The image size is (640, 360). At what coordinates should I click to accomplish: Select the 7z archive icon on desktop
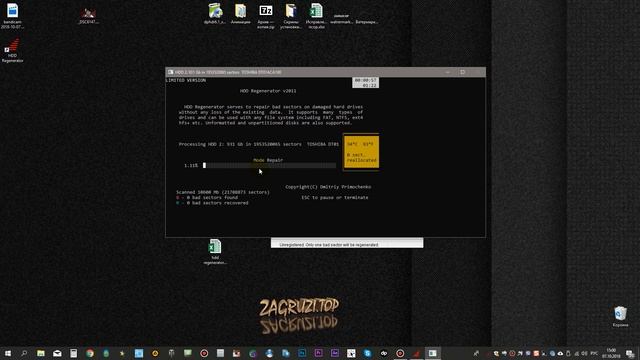coord(266,16)
